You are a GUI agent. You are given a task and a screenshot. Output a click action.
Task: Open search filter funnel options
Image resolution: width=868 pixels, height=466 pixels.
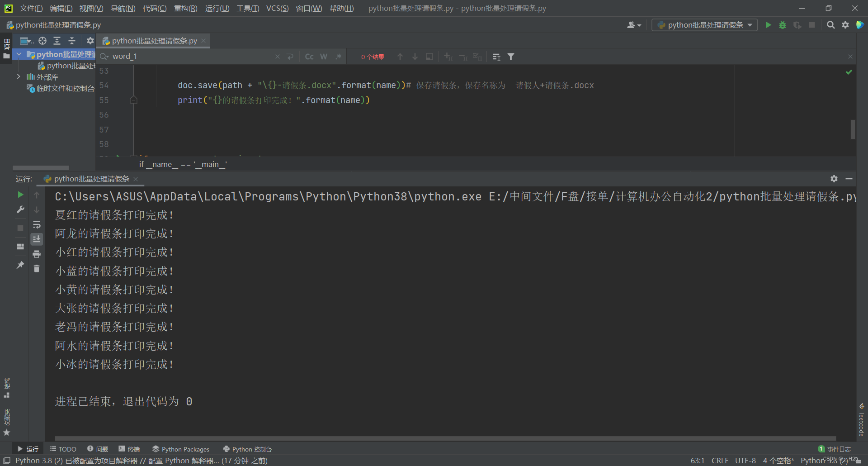click(511, 57)
